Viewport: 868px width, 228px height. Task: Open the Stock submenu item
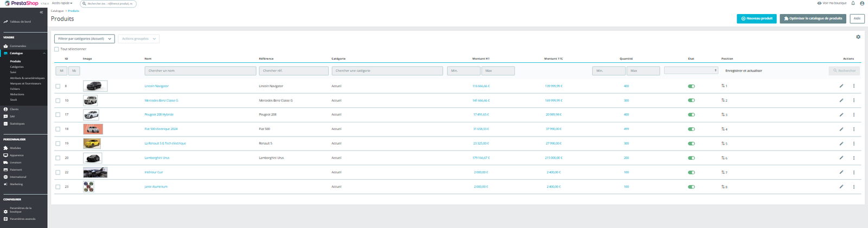pos(14,100)
